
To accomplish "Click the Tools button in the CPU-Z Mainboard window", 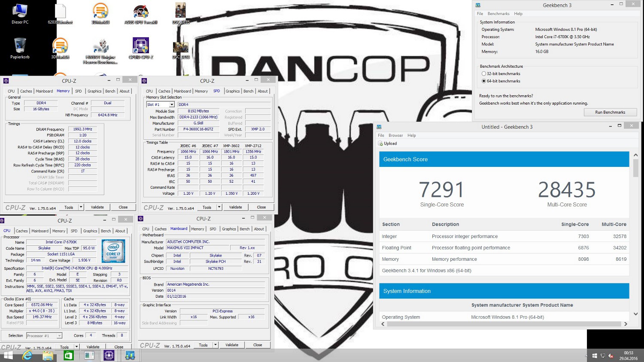I will [204, 345].
